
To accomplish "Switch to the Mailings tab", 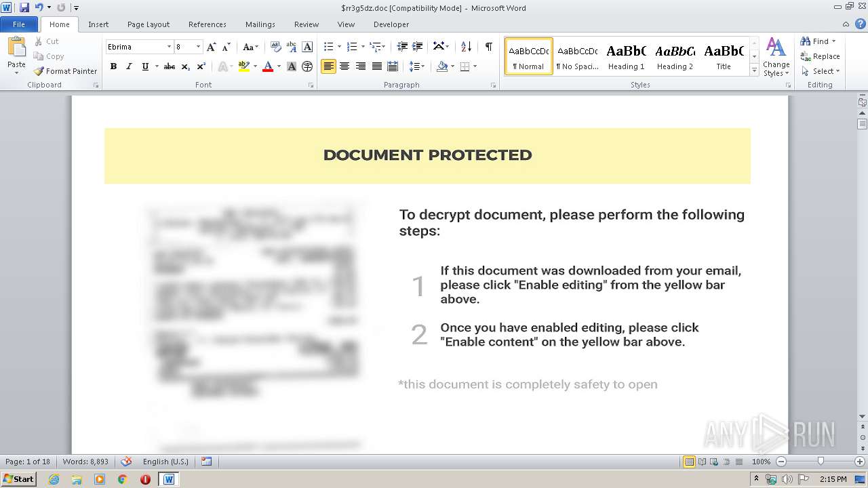I will tap(260, 24).
